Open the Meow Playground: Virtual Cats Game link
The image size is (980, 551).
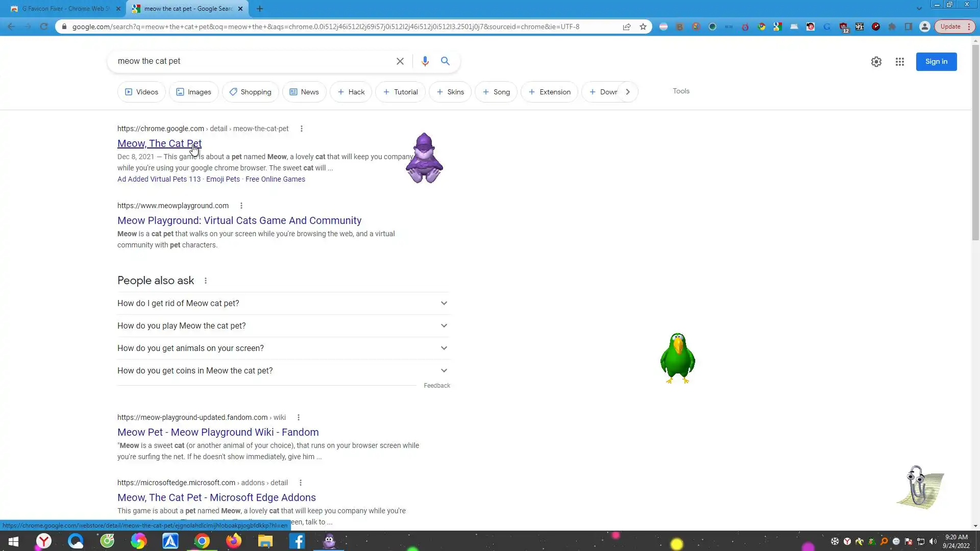click(239, 220)
